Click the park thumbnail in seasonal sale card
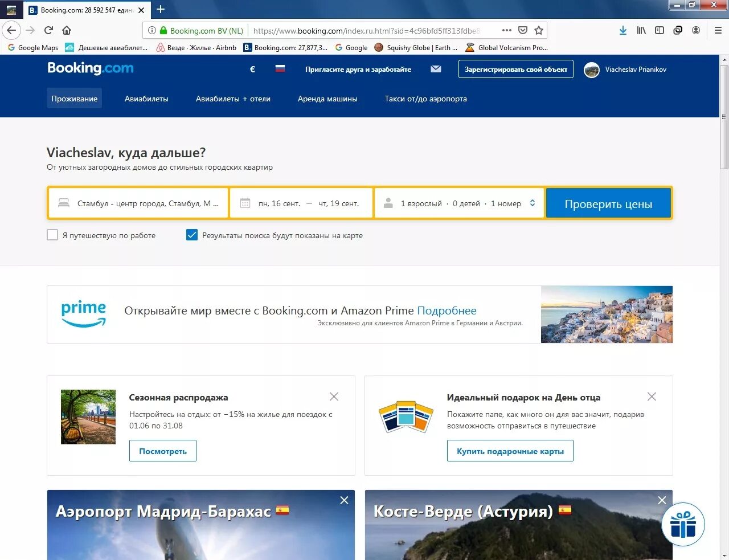Viewport: 729px width, 560px height. [x=88, y=417]
